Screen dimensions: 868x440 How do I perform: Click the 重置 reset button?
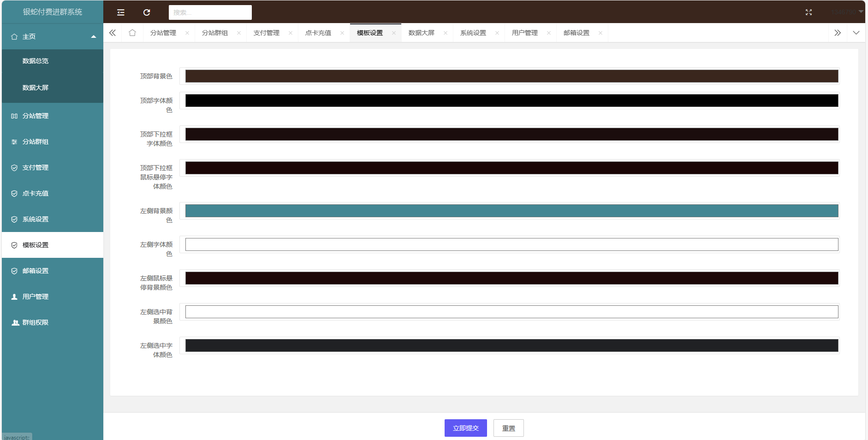tap(508, 428)
